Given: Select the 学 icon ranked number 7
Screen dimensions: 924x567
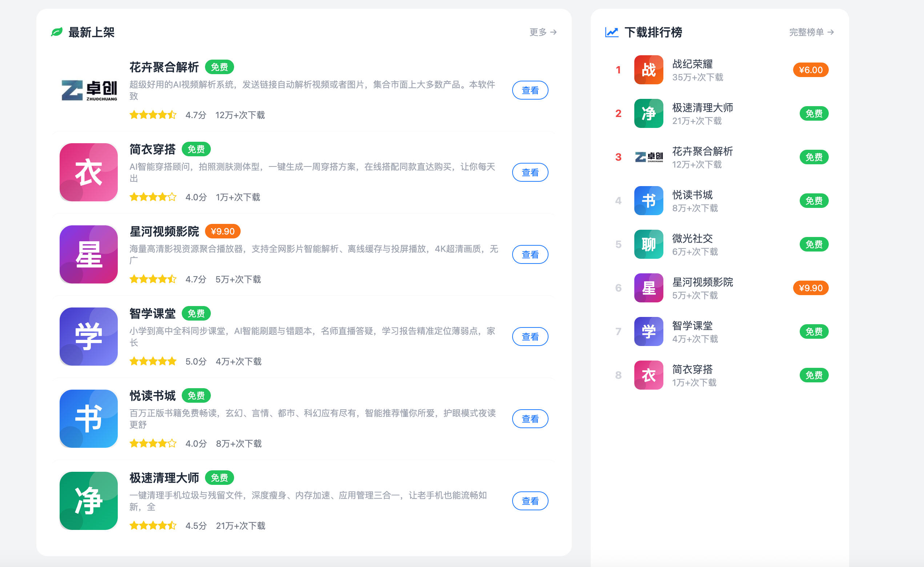Looking at the screenshot, I should (649, 331).
